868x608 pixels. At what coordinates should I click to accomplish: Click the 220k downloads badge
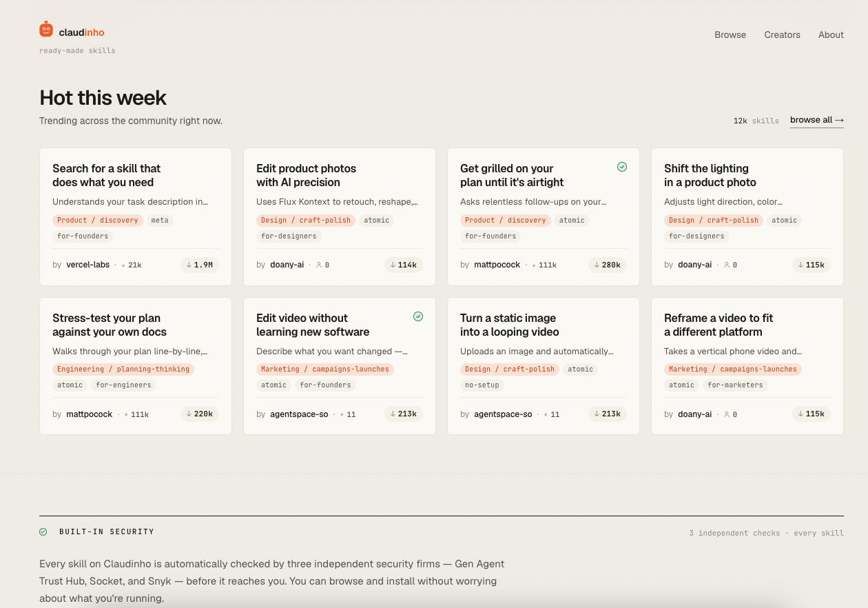[x=200, y=414]
